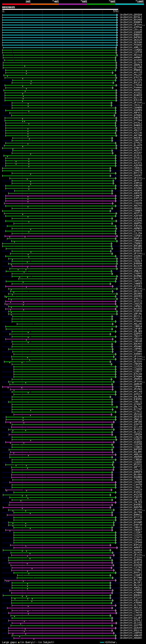Open hit UniRef100_C5YJJ6
Viewport: 146px width, 644px height.
pyautogui.click(x=131, y=30)
